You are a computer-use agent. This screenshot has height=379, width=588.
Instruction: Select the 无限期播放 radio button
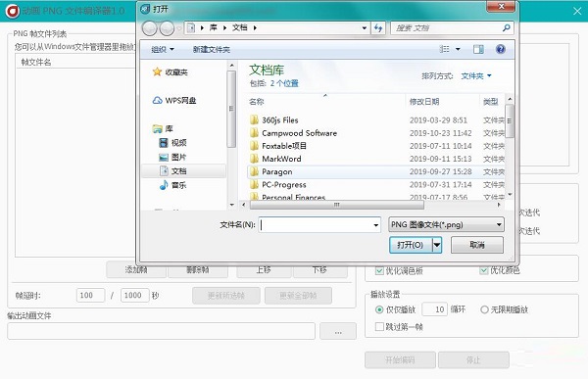click(484, 309)
